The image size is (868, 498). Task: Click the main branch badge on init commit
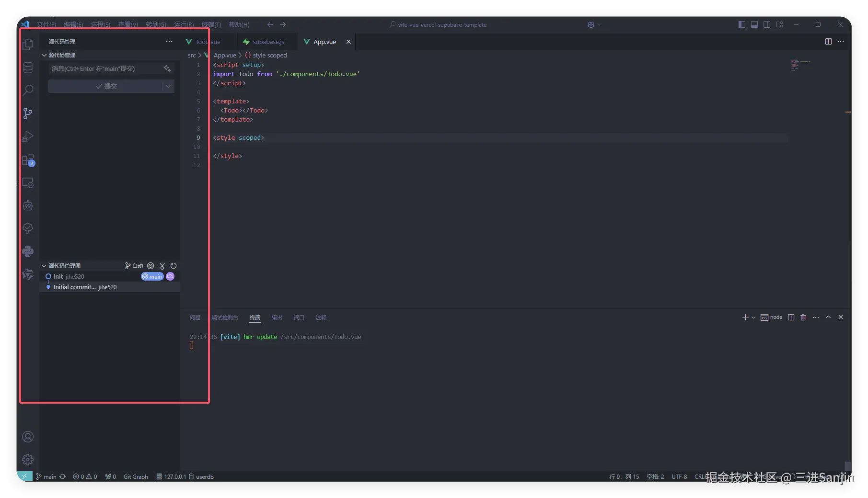(152, 276)
